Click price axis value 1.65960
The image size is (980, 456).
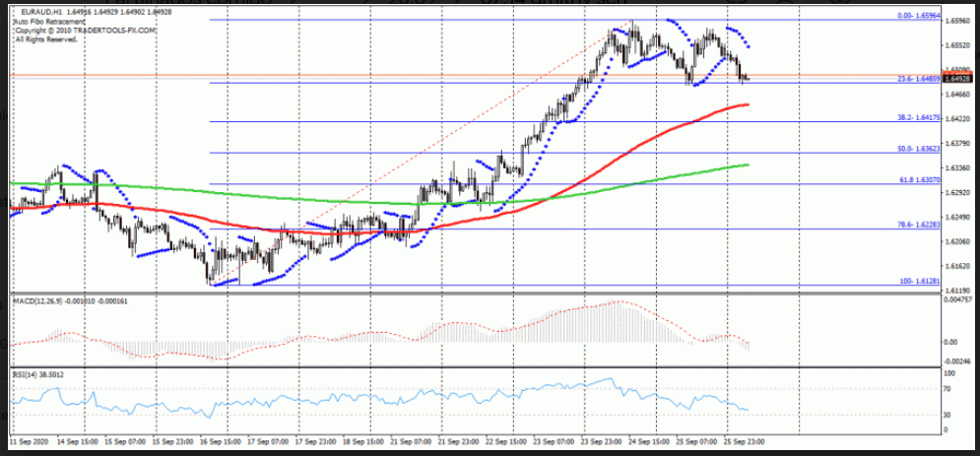957,21
